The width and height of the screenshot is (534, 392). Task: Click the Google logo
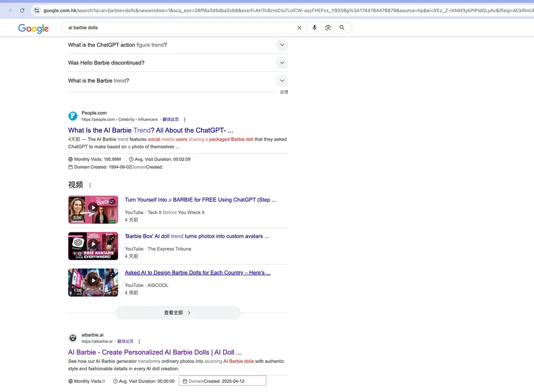34,28
